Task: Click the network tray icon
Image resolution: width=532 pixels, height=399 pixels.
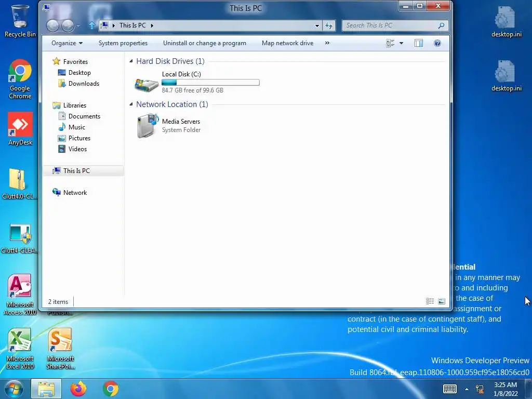Action: tap(480, 389)
